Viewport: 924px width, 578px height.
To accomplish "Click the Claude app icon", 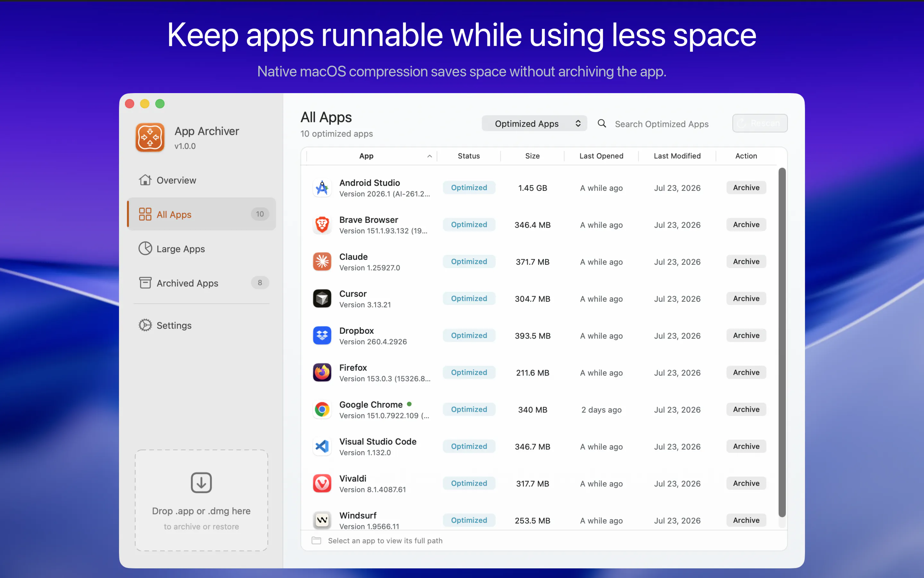I will (x=322, y=262).
